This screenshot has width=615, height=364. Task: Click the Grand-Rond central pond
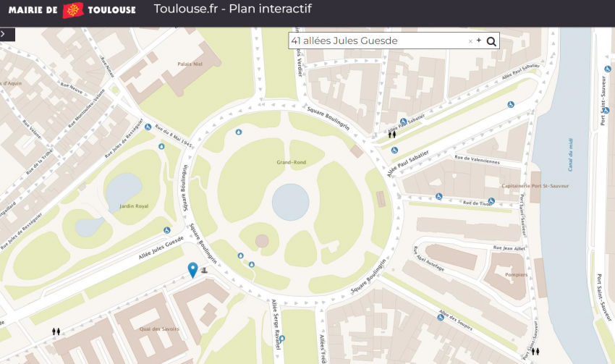(290, 200)
